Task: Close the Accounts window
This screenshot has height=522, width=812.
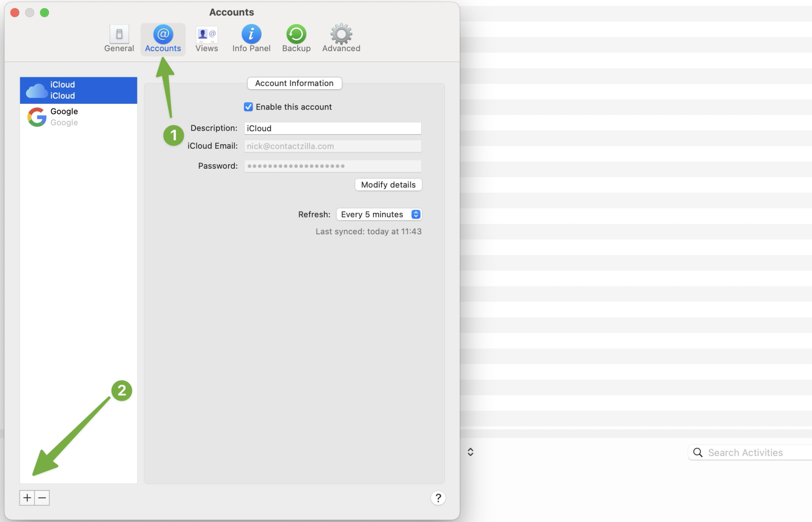Action: click(x=15, y=13)
